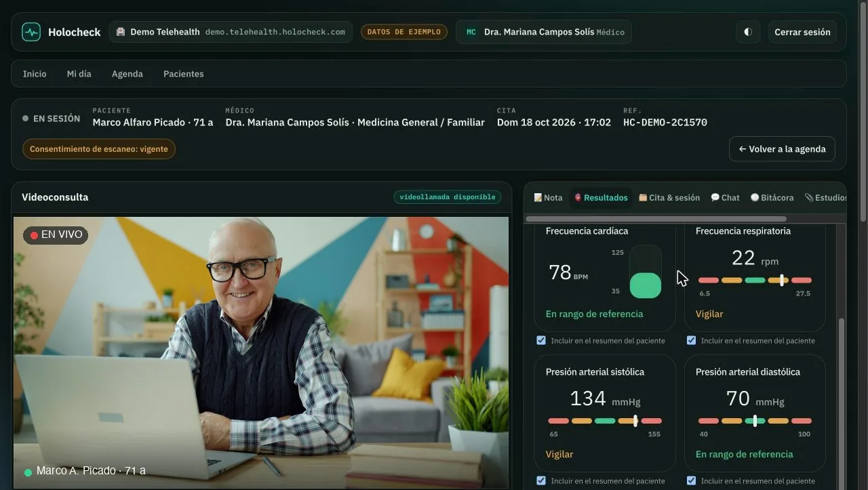Click the heart icon on Resultados tab
Image resolution: width=868 pixels, height=490 pixels.
pos(578,198)
